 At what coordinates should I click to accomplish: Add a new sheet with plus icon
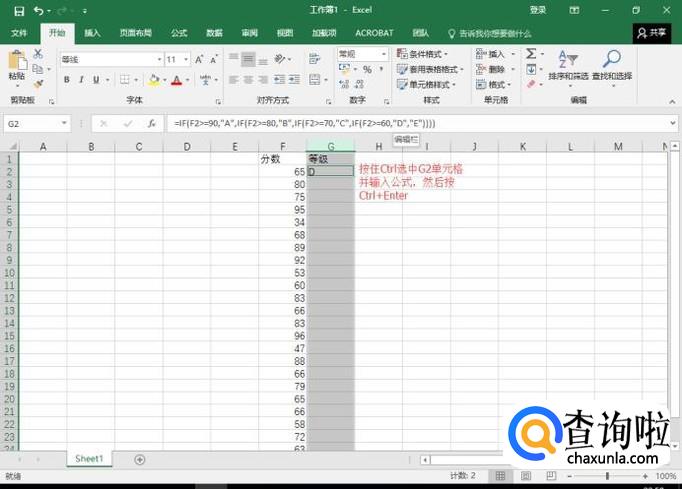[140, 459]
